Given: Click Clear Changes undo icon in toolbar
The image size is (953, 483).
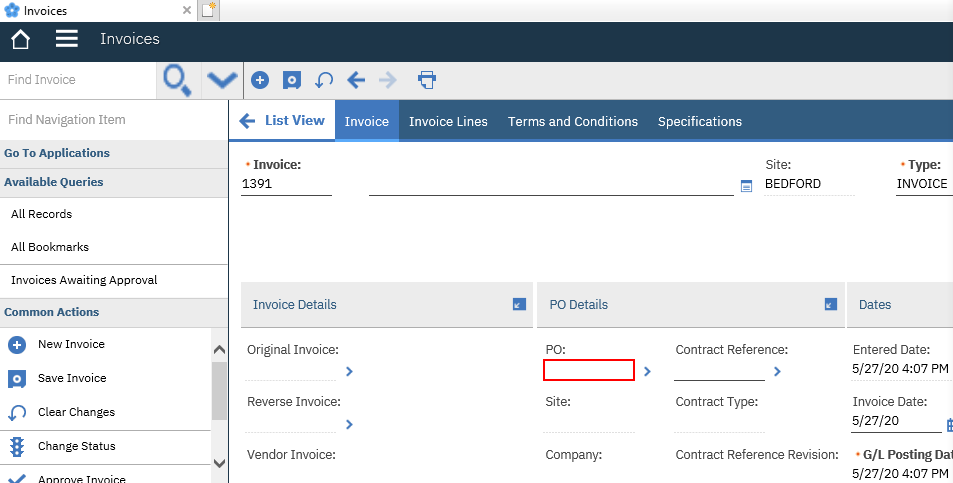Looking at the screenshot, I should click(x=324, y=80).
